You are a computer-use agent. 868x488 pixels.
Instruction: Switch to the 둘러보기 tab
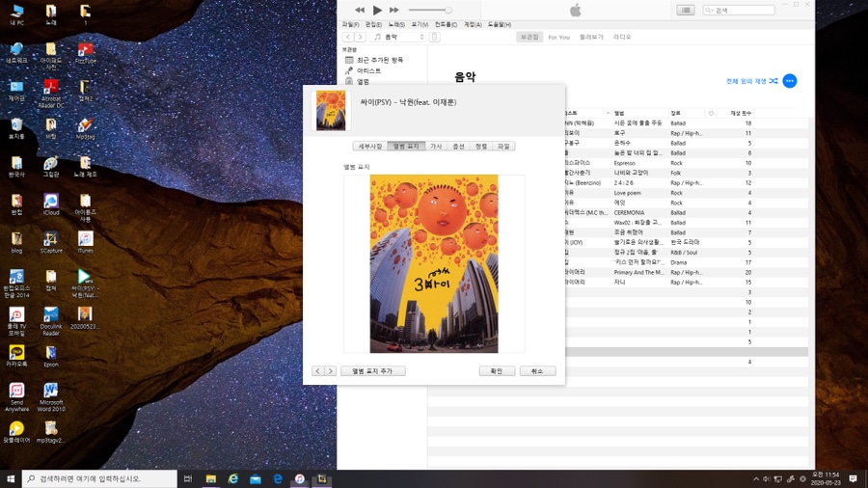(591, 37)
